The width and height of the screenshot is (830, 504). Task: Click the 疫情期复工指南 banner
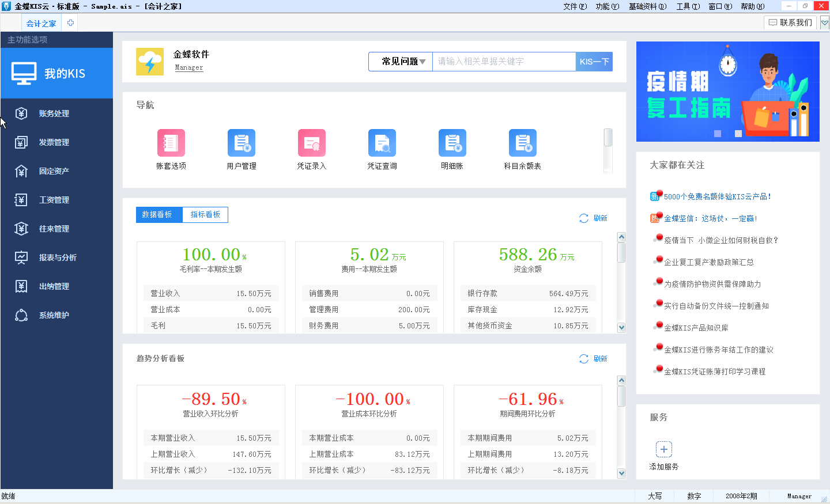point(728,92)
